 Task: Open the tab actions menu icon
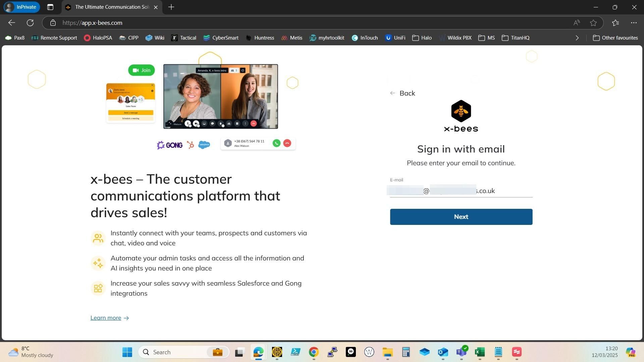pyautogui.click(x=50, y=7)
